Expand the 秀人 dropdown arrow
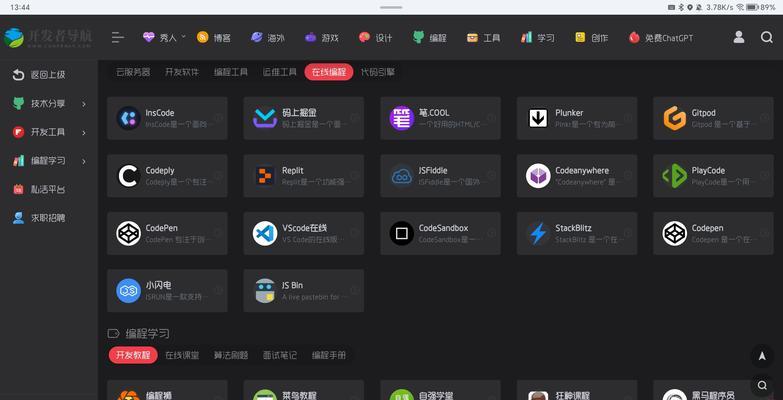This screenshot has width=783, height=400. click(183, 36)
